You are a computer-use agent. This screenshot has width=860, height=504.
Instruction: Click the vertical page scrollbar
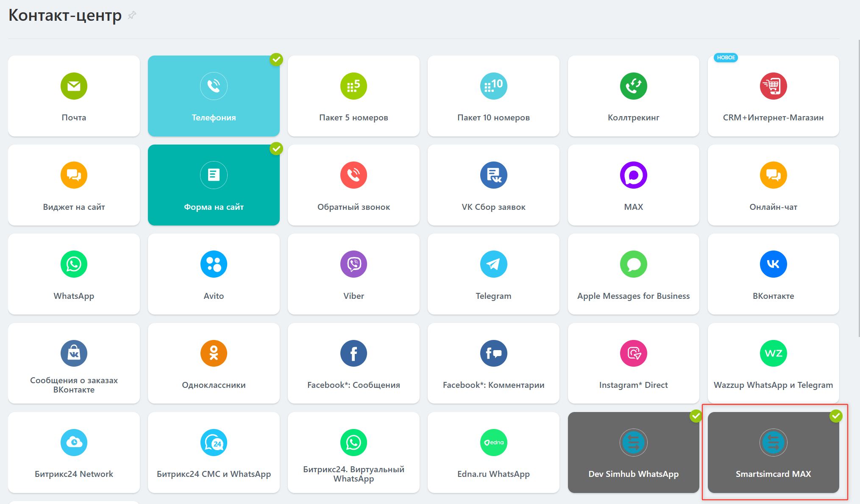tap(858, 182)
